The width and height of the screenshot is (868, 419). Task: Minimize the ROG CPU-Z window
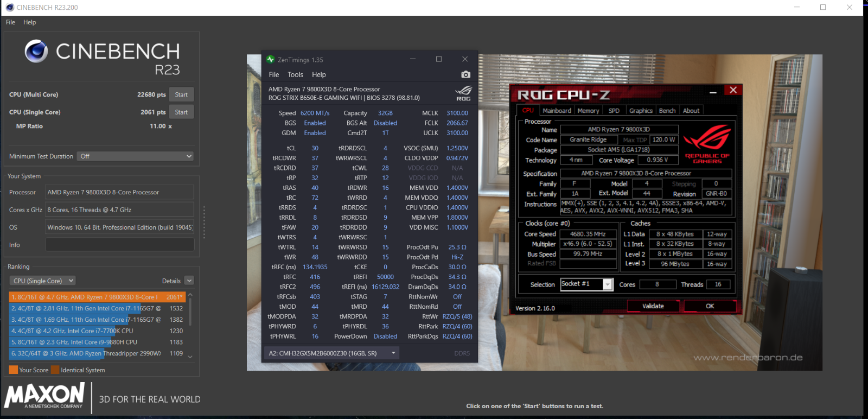(x=713, y=92)
